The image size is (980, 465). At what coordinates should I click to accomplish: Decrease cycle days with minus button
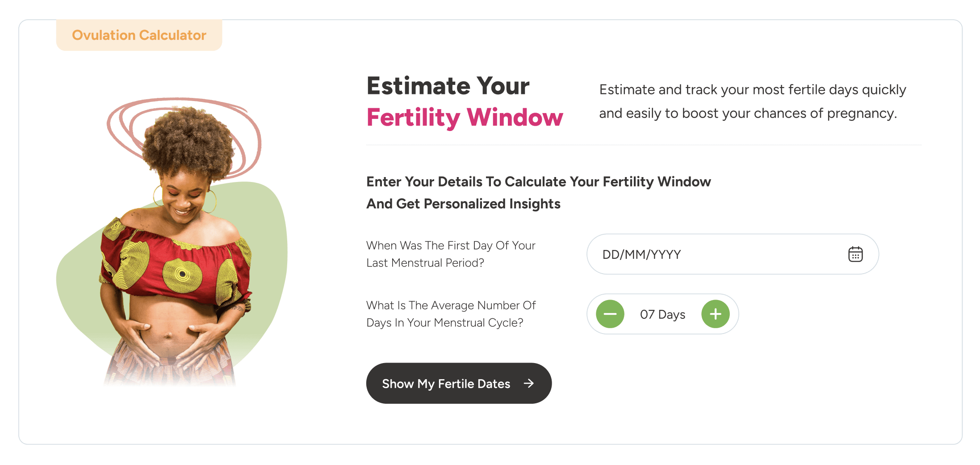(x=610, y=314)
